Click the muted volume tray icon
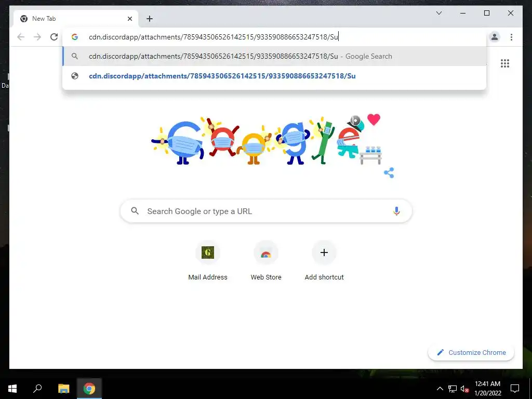 pyautogui.click(x=464, y=389)
